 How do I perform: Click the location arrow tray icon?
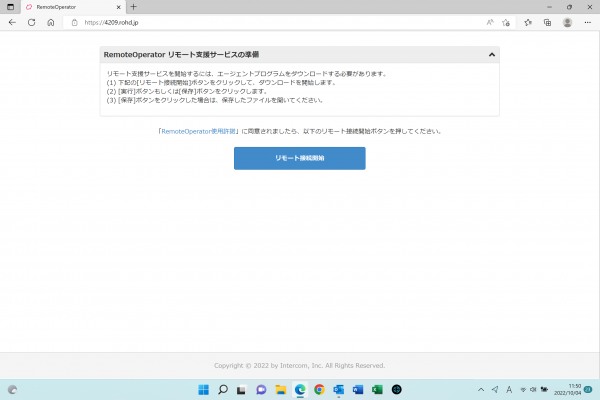click(495, 390)
